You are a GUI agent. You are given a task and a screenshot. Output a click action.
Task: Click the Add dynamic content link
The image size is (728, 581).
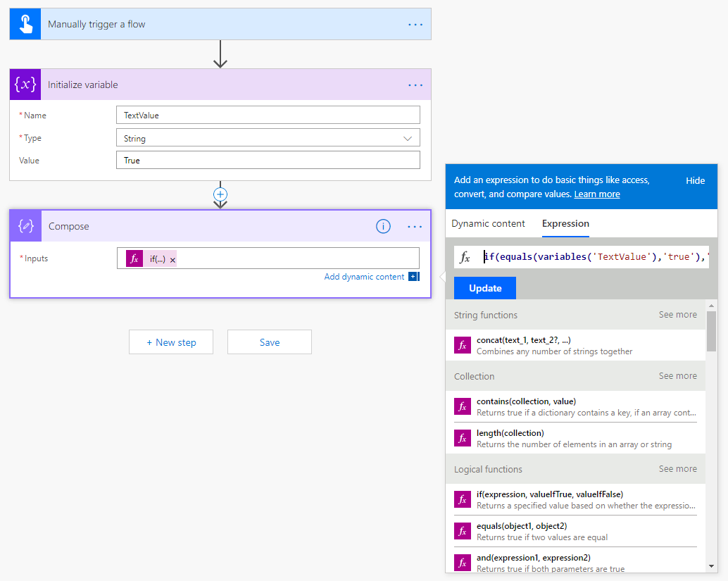click(364, 277)
